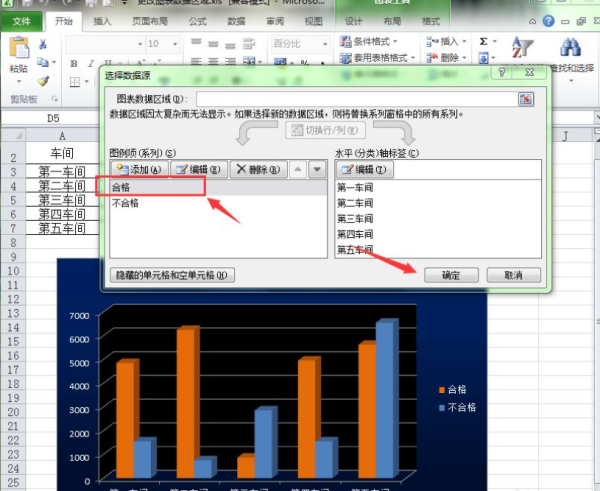Switch to the chart tools 格式 tab

tap(431, 21)
